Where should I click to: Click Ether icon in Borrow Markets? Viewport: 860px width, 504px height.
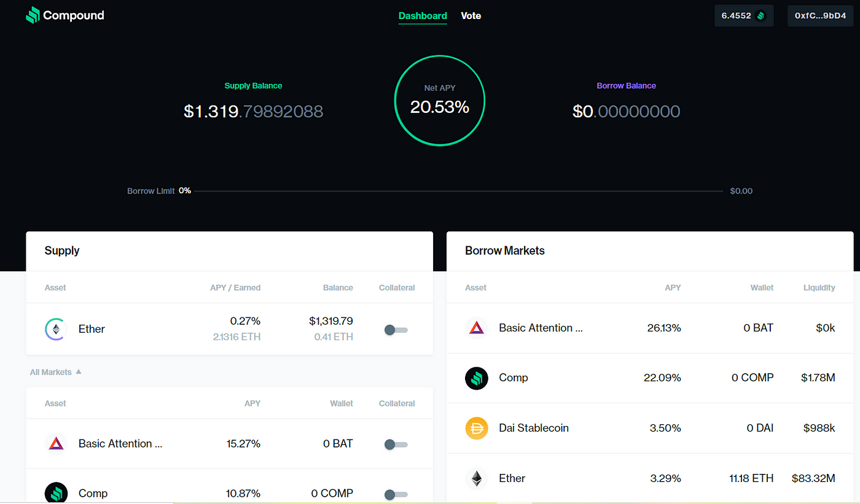point(477,478)
